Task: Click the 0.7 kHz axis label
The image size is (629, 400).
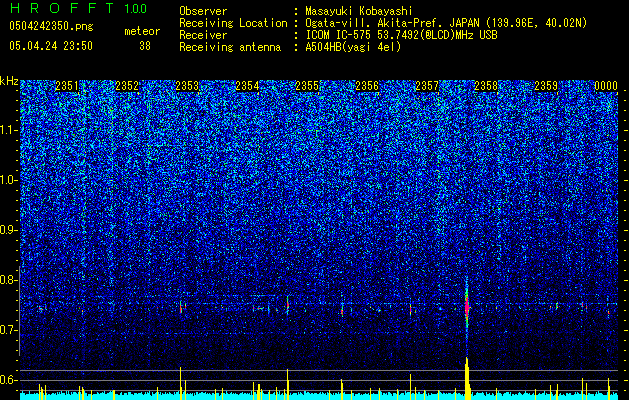Action: pos(7,330)
